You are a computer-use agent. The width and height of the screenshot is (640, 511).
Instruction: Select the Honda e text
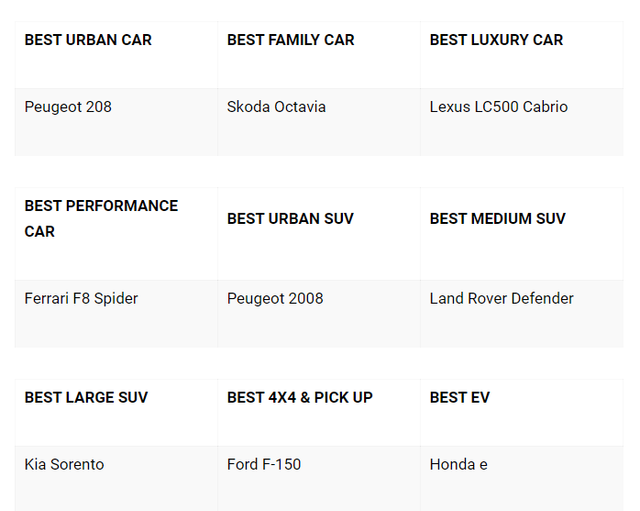458,464
